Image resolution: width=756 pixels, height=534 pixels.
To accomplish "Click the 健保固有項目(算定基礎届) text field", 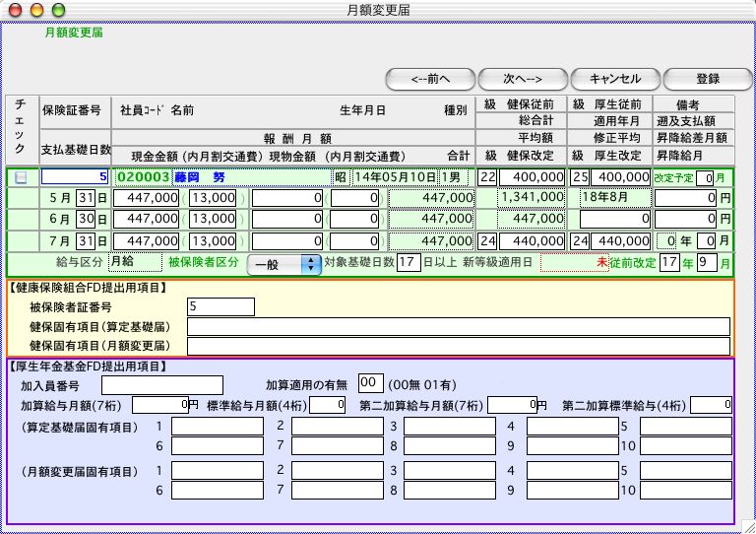I will coord(458,327).
